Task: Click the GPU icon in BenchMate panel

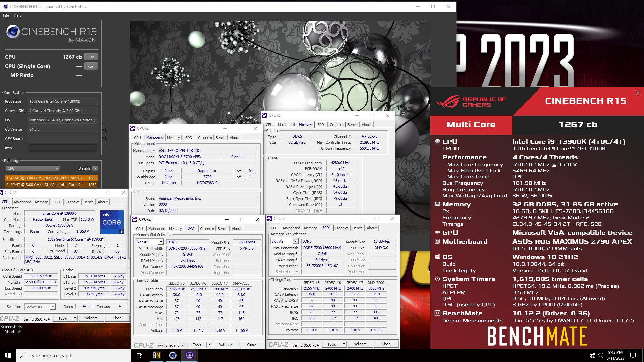Action: (x=437, y=232)
